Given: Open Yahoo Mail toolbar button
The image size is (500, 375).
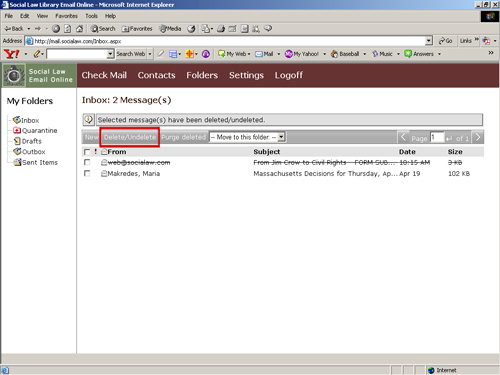Looking at the screenshot, I should coord(264,54).
